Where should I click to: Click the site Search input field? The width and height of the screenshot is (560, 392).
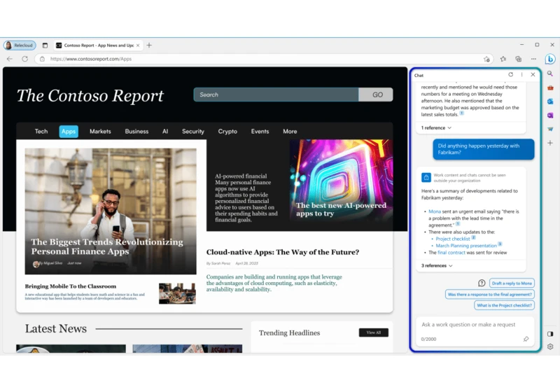tap(276, 94)
